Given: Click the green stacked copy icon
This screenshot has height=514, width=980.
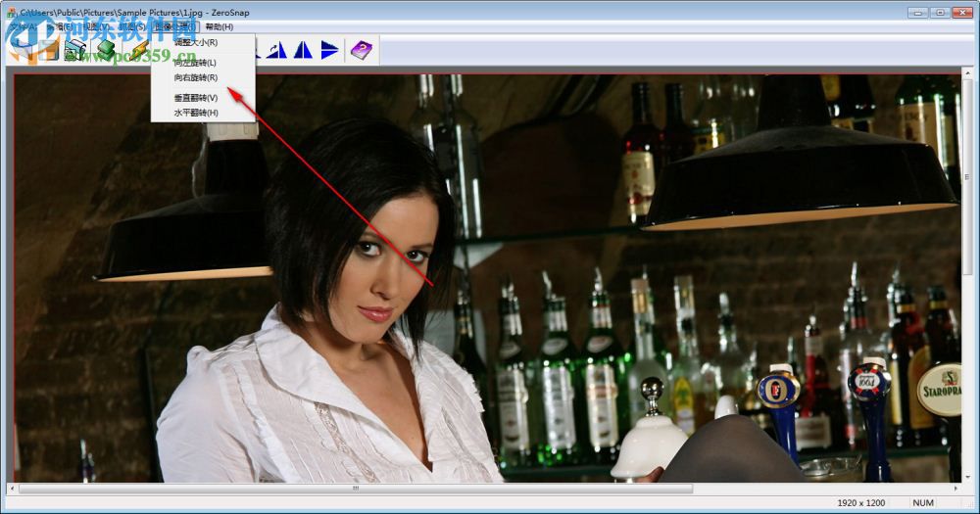Looking at the screenshot, I should pyautogui.click(x=106, y=50).
